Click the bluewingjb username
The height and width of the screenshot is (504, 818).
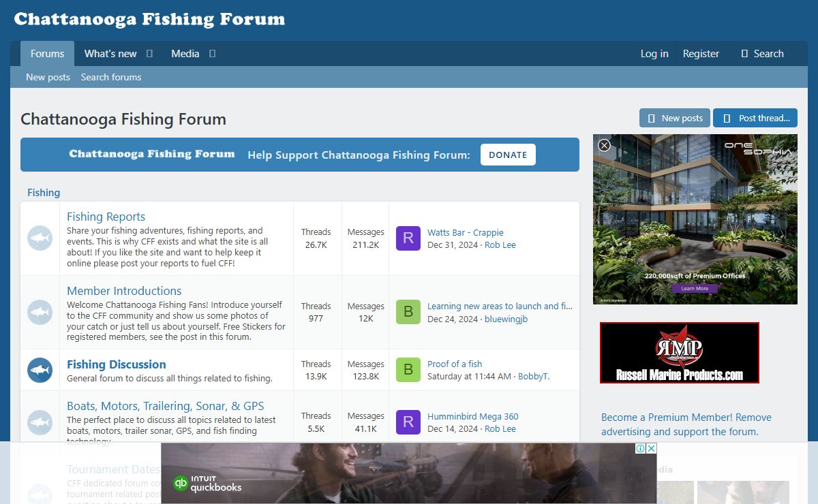506,319
